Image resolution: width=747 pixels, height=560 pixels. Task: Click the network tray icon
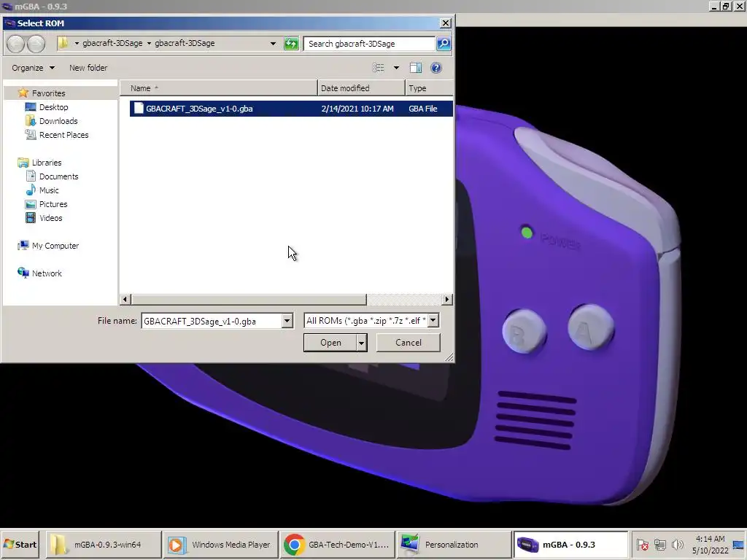(x=659, y=544)
